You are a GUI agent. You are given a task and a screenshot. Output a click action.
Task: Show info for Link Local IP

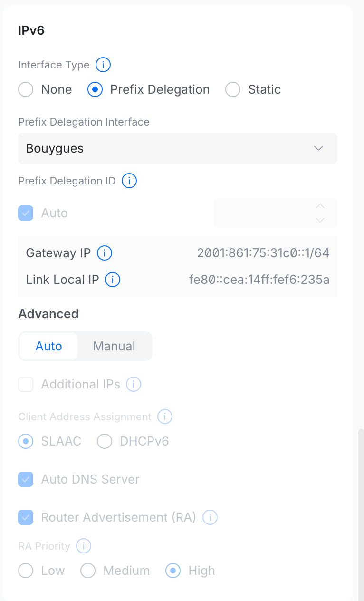click(x=113, y=280)
